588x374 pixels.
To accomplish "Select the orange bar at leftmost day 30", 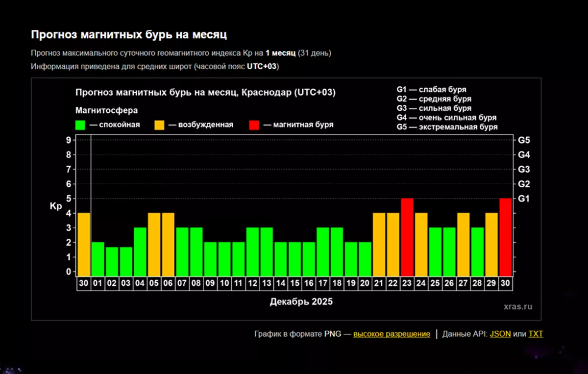I will coord(84,244).
